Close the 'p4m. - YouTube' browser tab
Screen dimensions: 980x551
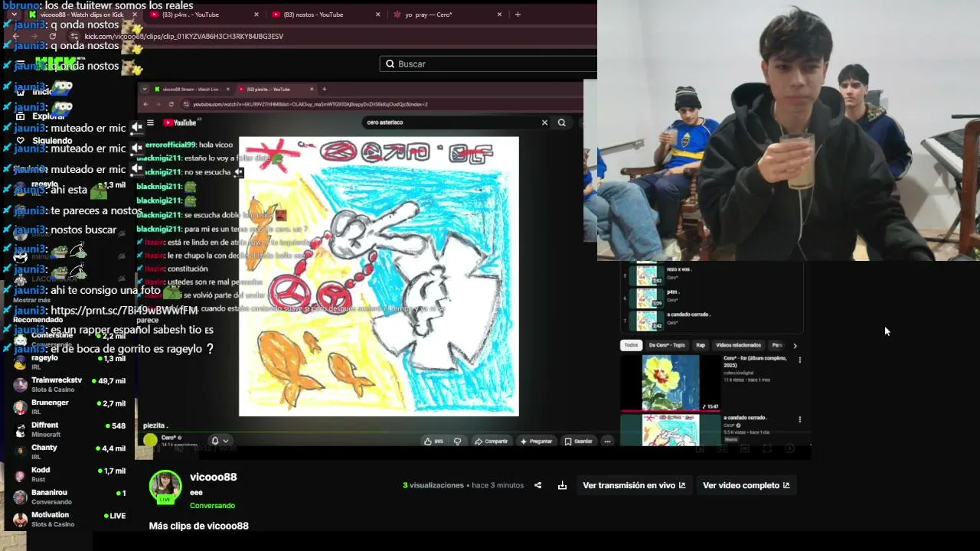click(256, 15)
